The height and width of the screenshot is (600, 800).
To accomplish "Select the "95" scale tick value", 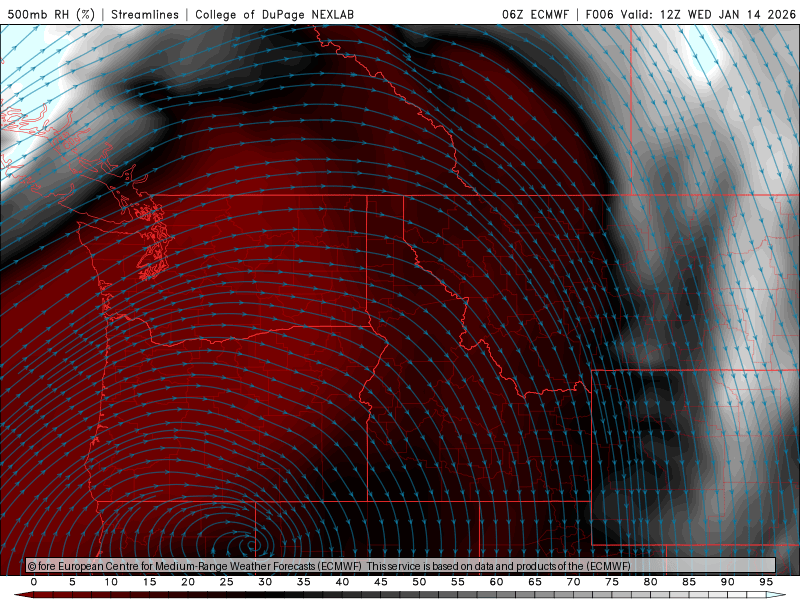I will coord(766,582).
